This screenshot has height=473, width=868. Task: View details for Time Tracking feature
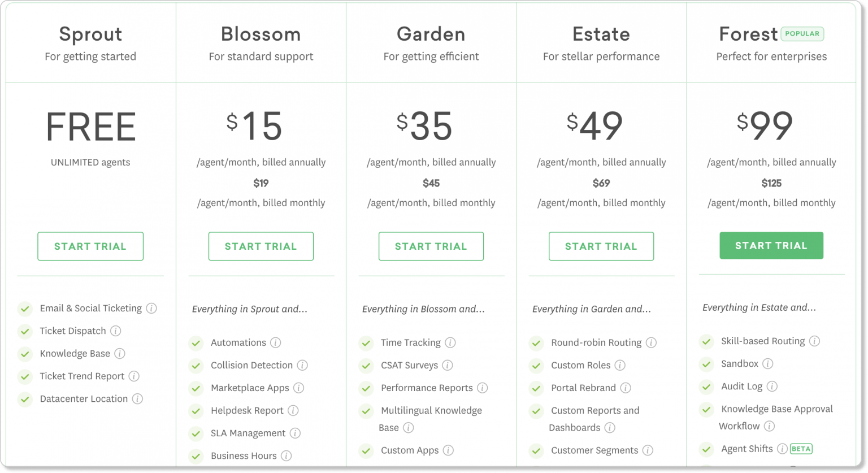[450, 342]
